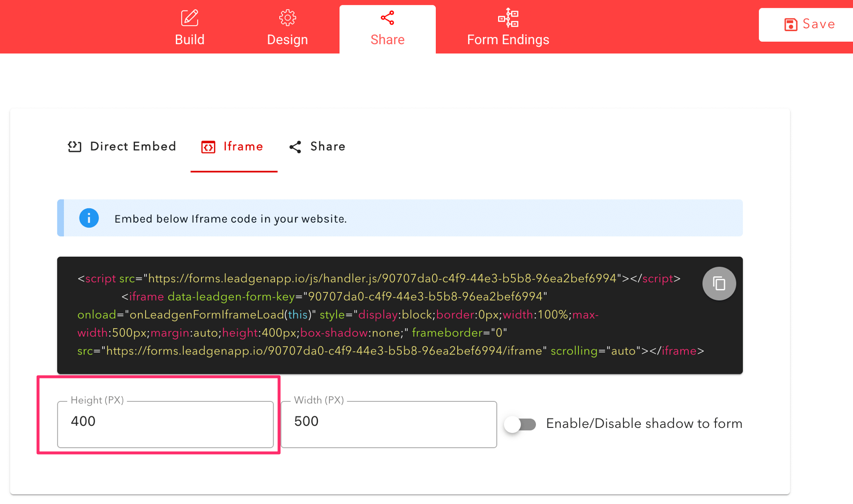Click the Build pencil icon
This screenshot has width=853, height=504.
click(x=189, y=18)
